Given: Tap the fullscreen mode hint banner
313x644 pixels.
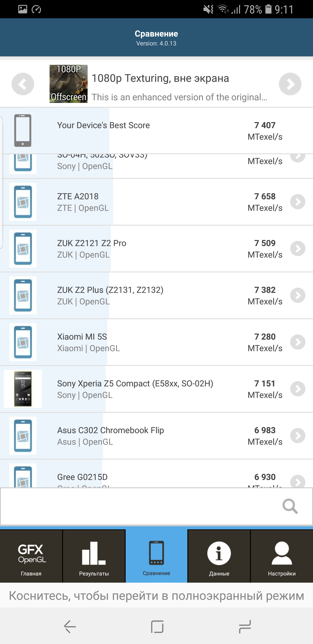Looking at the screenshot, I should [156, 596].
